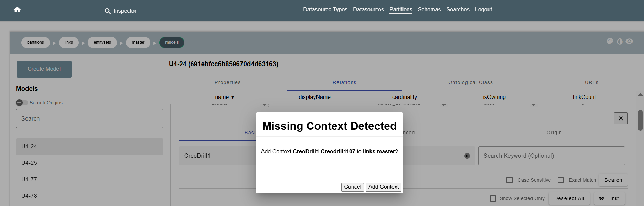The width and height of the screenshot is (644, 206).
Task: Open the color palette theme icon
Action: pyautogui.click(x=610, y=42)
